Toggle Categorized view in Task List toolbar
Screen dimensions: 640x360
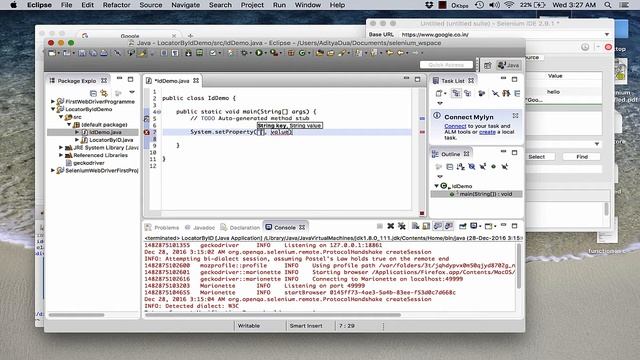456,93
